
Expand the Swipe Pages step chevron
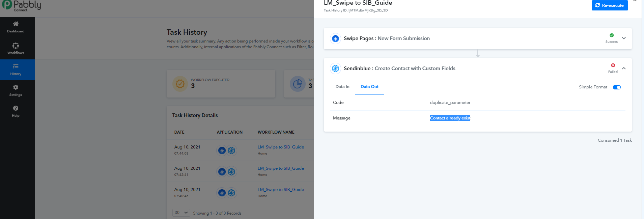click(x=624, y=38)
